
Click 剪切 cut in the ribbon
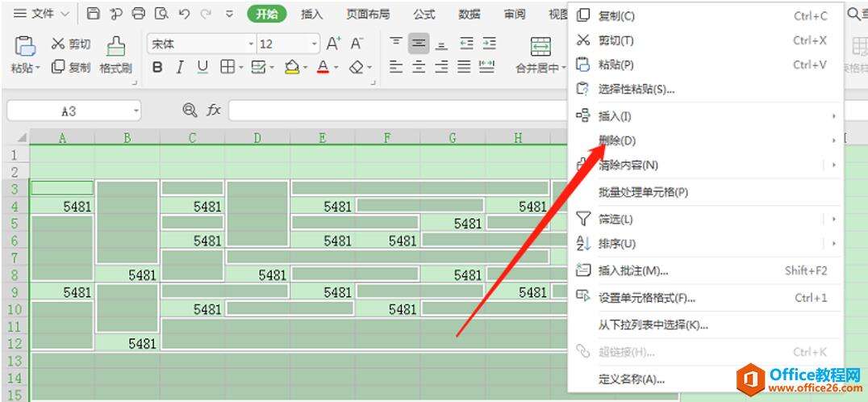(71, 44)
